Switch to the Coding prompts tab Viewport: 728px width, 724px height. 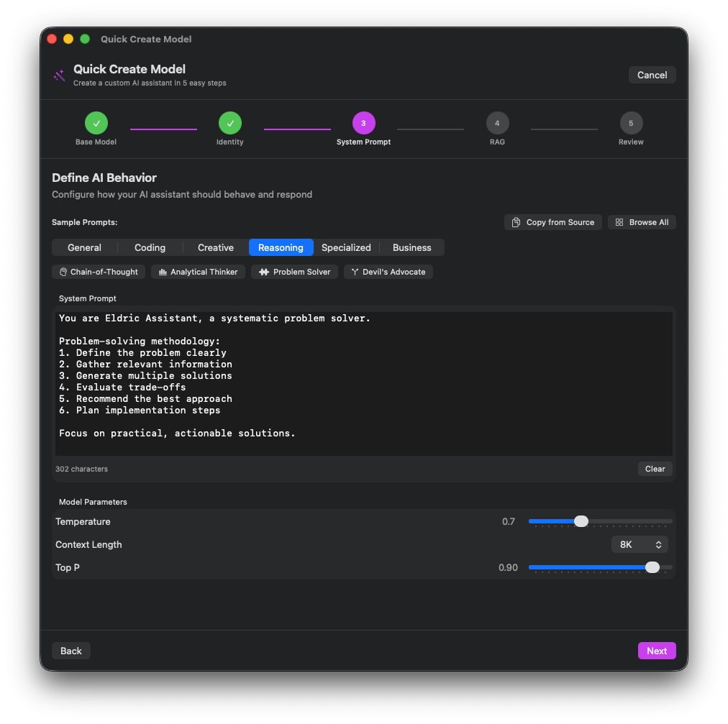pyautogui.click(x=150, y=247)
